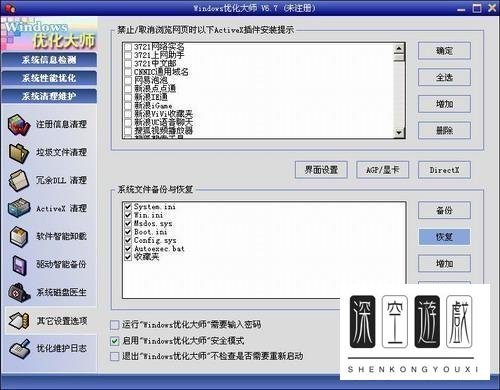Select the 3721中文邮 list entry

click(x=155, y=63)
